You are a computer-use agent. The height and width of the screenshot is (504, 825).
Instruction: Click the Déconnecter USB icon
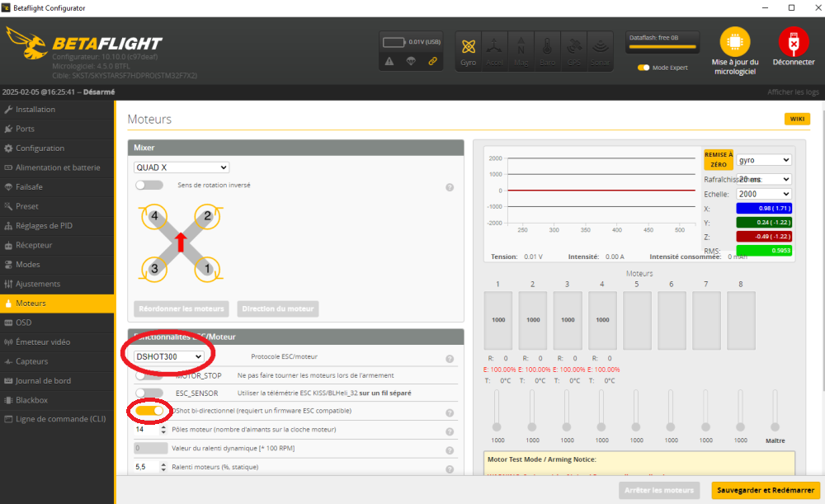point(794,43)
